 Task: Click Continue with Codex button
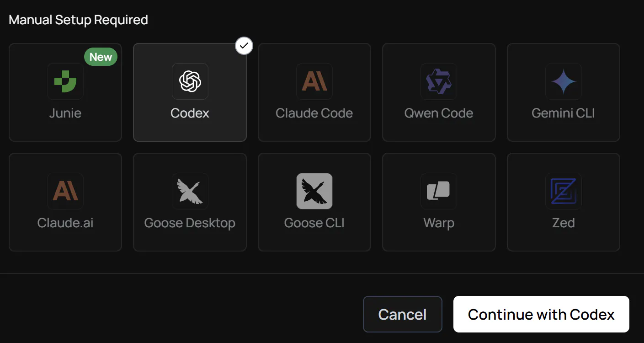click(x=541, y=314)
